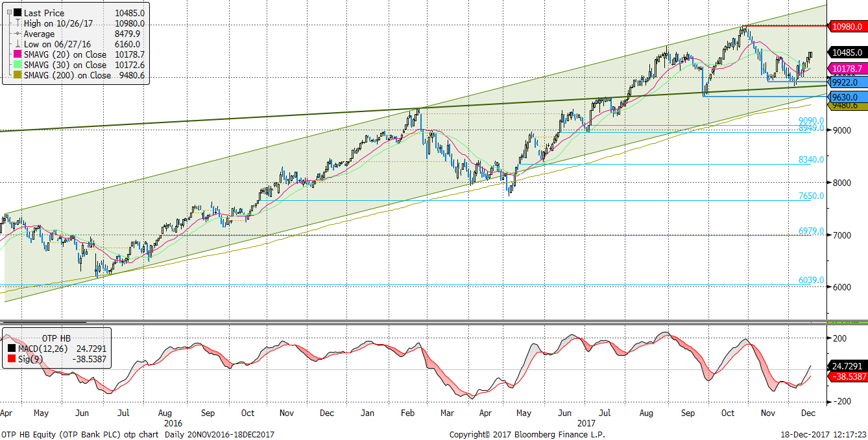
Task: Click the red 10980.0 price axis tag
Action: [847, 27]
